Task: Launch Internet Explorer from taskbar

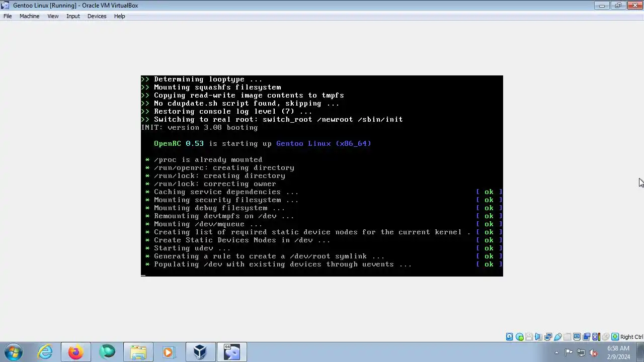Action: click(45, 352)
